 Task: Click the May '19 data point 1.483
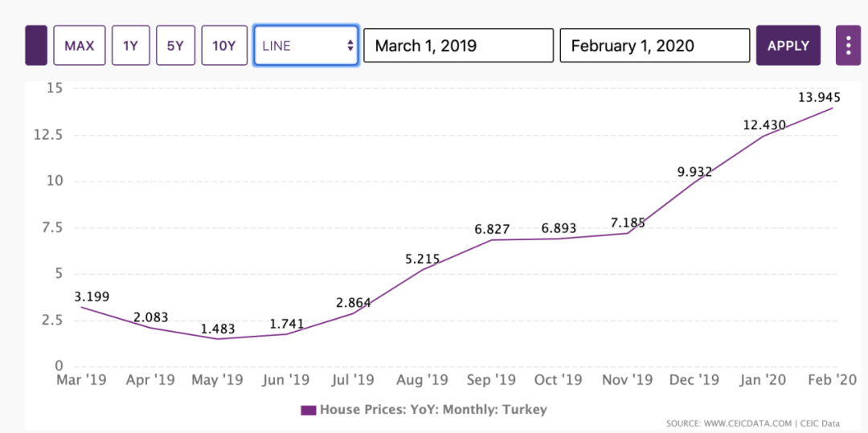click(217, 339)
